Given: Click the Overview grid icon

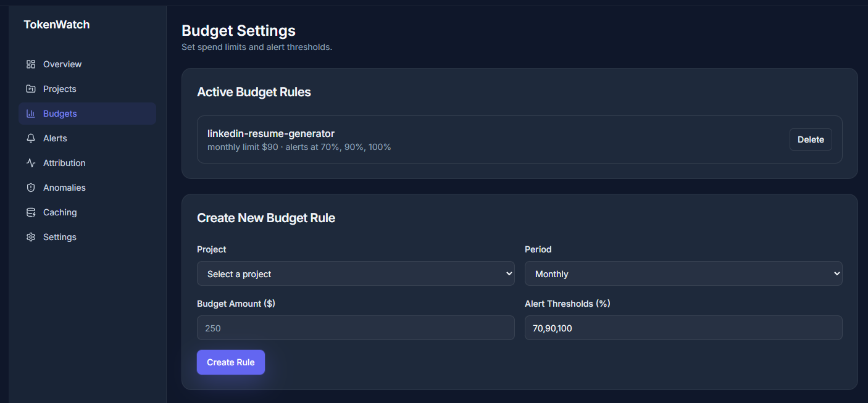Looking at the screenshot, I should [x=31, y=64].
